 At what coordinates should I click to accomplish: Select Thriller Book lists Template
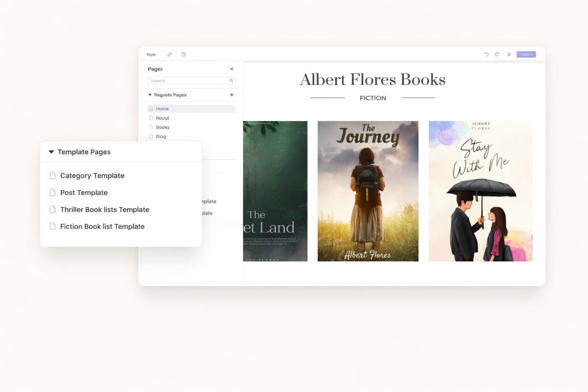105,210
